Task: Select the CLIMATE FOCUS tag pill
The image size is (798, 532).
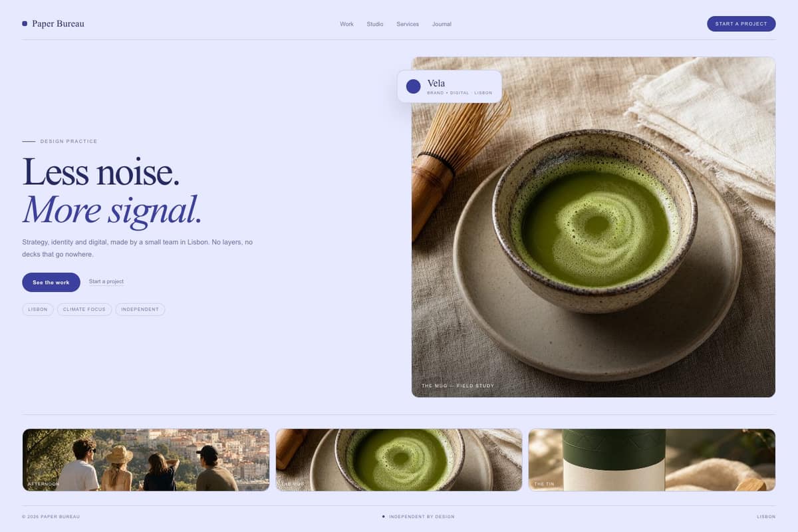Action: coord(84,309)
